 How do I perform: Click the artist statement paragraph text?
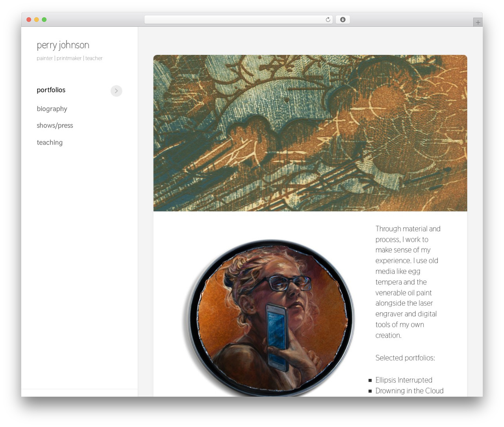click(x=408, y=282)
